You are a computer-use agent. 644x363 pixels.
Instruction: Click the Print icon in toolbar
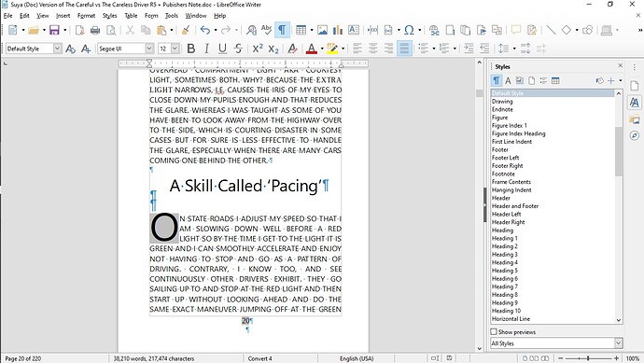pos(95,30)
